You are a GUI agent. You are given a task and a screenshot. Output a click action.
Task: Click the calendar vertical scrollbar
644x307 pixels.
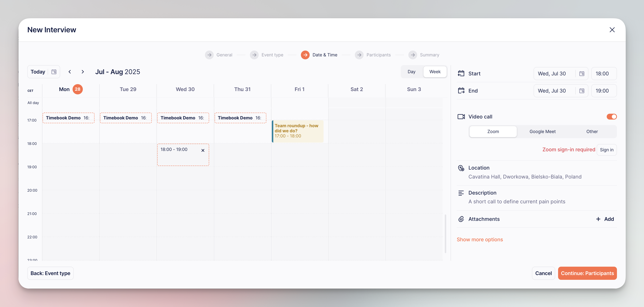445,233
